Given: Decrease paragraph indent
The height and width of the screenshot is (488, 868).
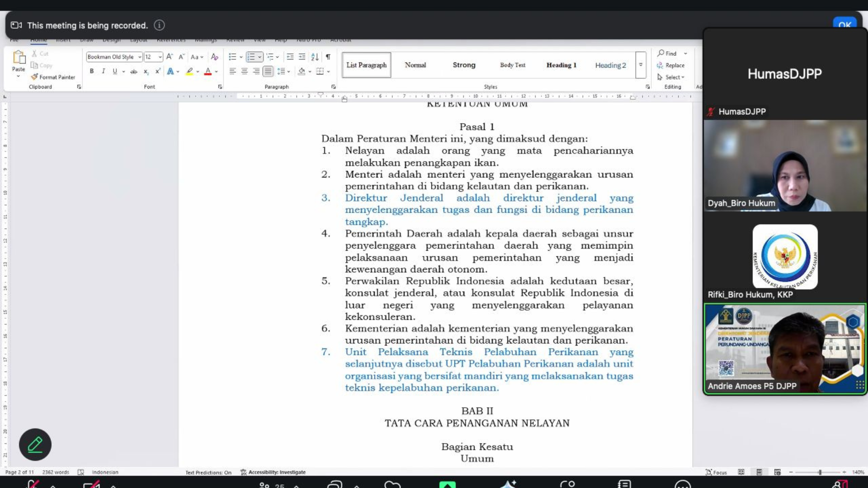Looking at the screenshot, I should [290, 57].
